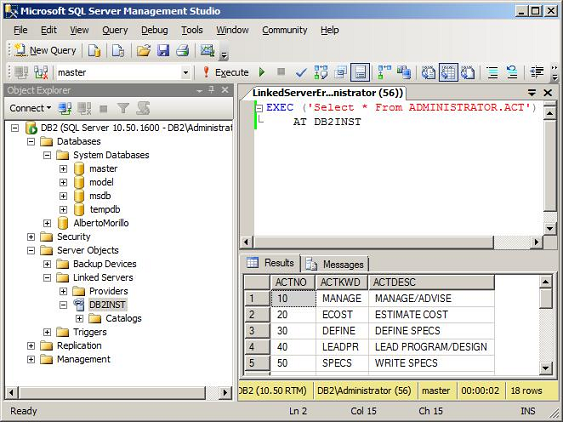Click the Print icon in the toolbar
Screen dimensions: 563x422
[182, 51]
